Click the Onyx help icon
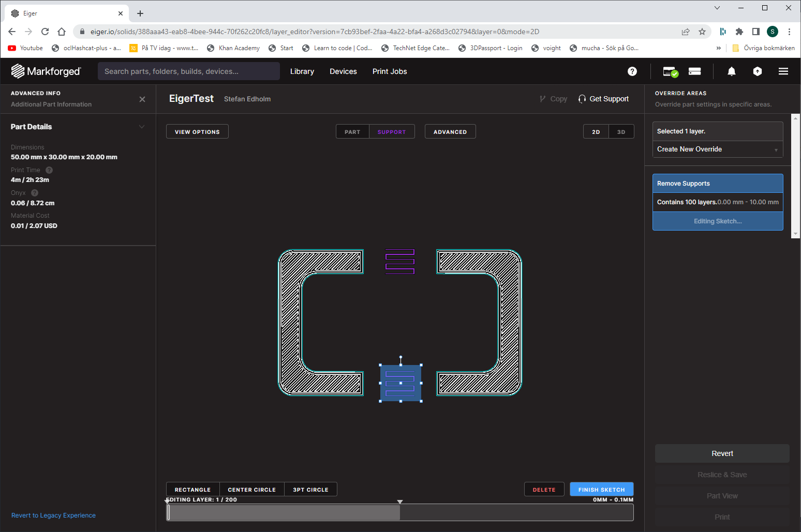 tap(35, 193)
